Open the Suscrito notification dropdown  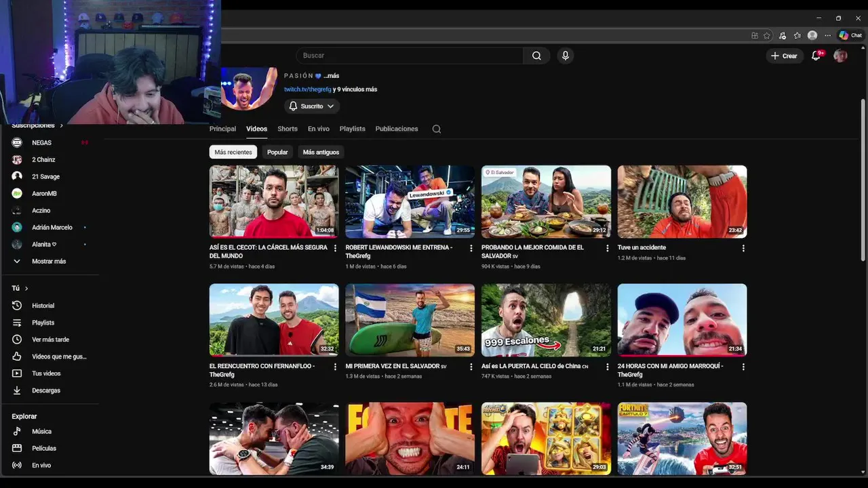pos(312,106)
